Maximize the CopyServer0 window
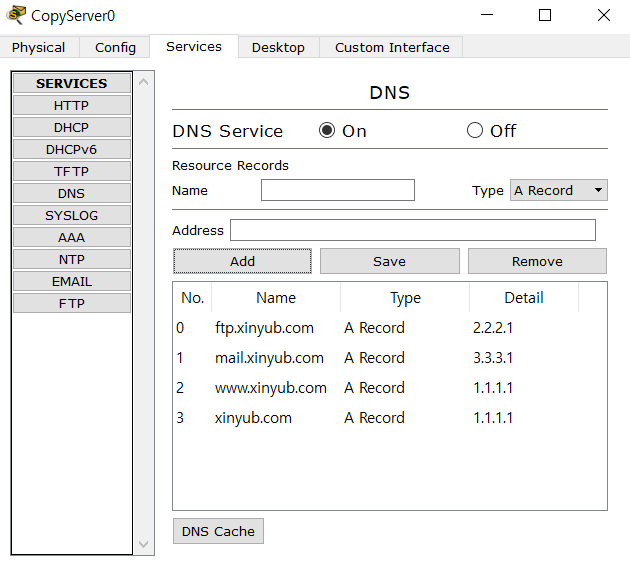 pyautogui.click(x=545, y=15)
